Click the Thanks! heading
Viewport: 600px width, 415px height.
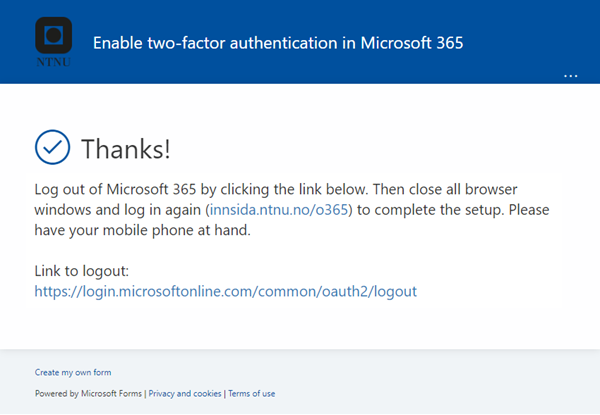point(126,149)
